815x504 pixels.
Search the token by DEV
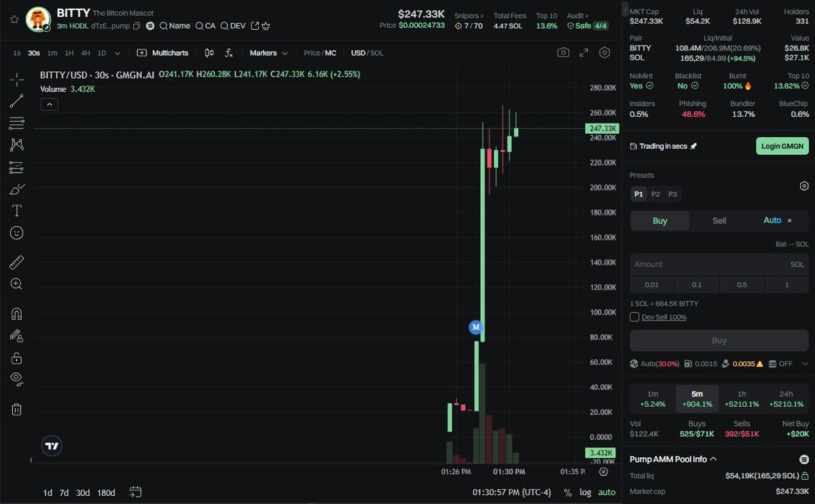point(233,26)
